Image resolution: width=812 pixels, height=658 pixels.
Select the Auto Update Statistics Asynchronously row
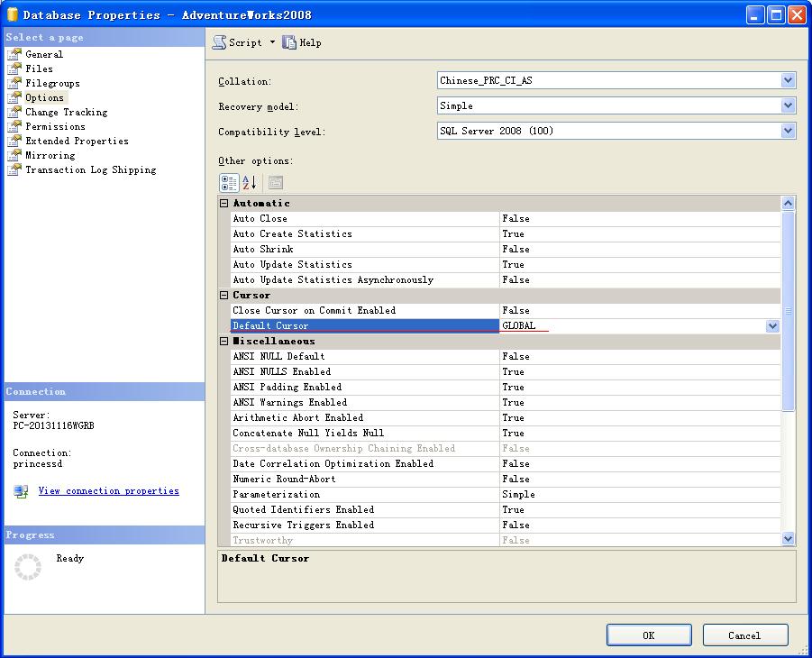point(506,279)
